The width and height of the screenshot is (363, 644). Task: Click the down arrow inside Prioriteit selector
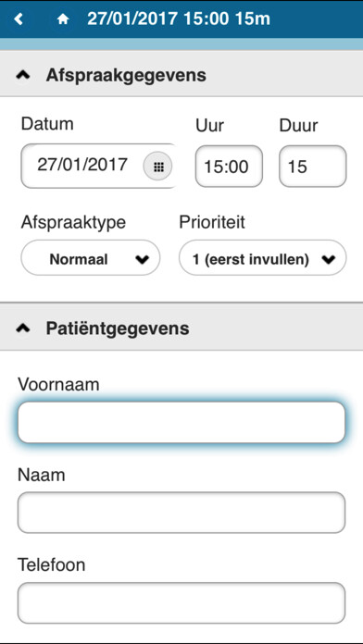329,260
